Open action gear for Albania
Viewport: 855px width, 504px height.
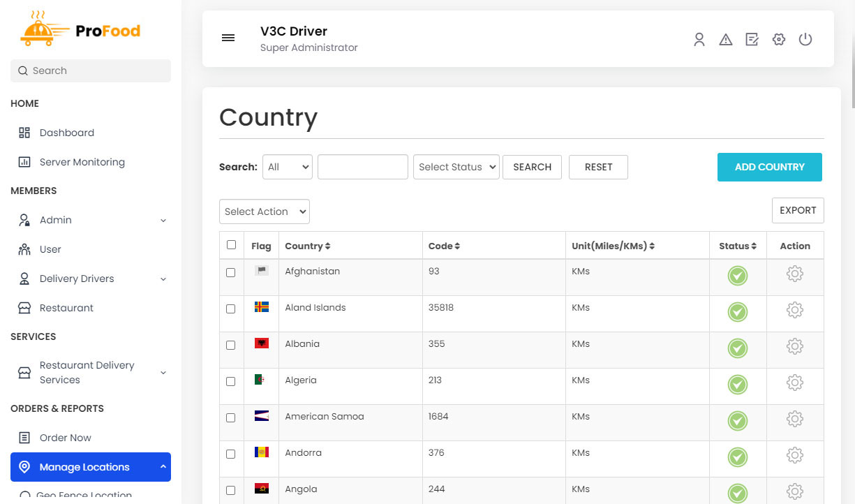(x=795, y=346)
